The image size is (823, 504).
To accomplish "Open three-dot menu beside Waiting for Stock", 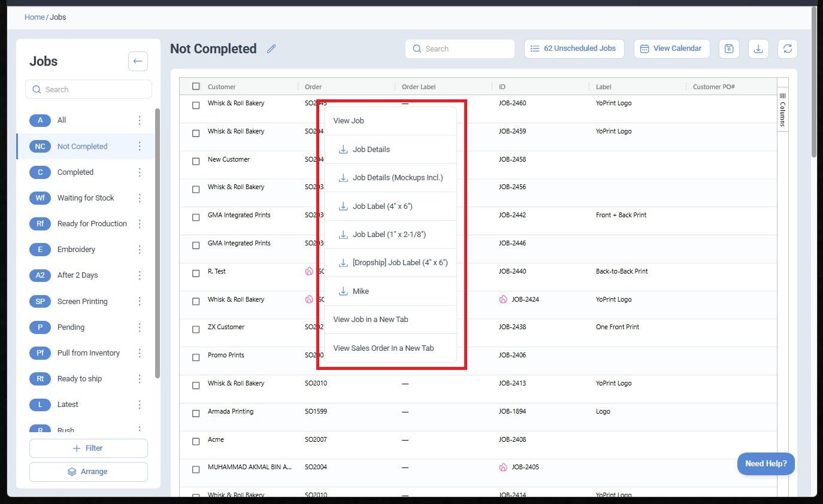I will pos(140,198).
